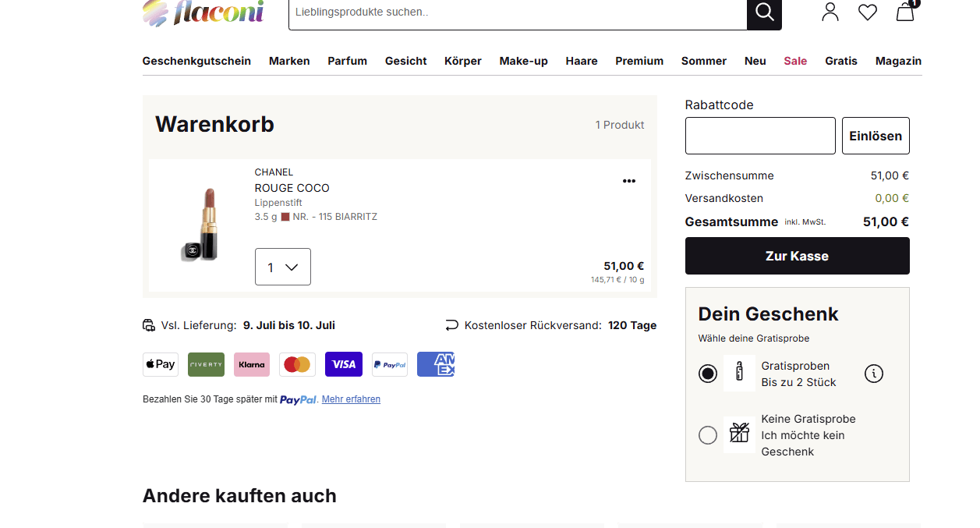This screenshot has height=528, width=980.
Task: Click the American Express payment icon
Action: point(436,364)
